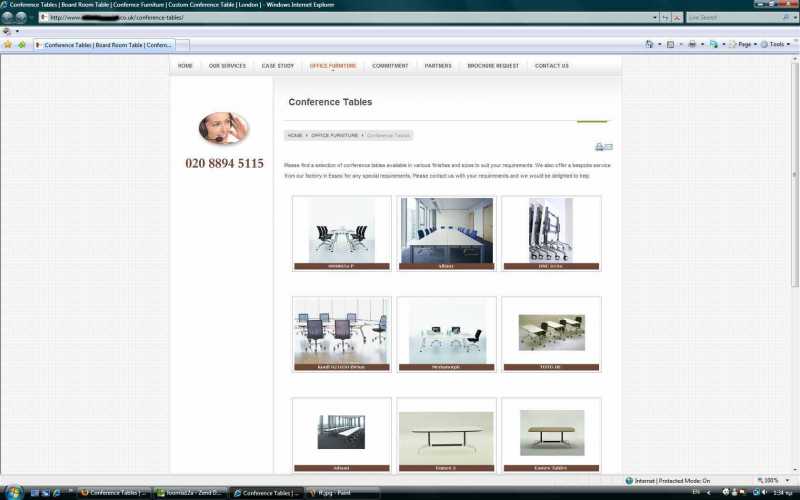
Task: Refresh the page using the address bar refresh icon
Action: [x=665, y=17]
